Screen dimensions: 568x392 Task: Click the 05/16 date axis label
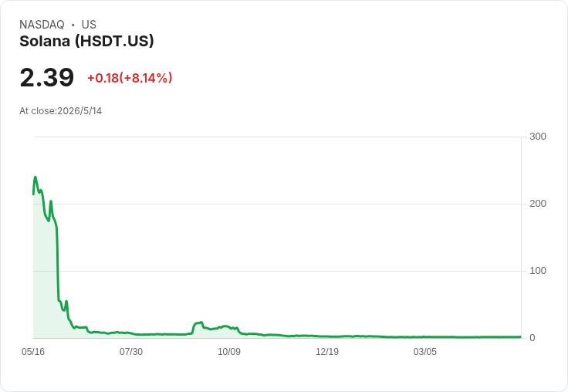tap(33, 351)
